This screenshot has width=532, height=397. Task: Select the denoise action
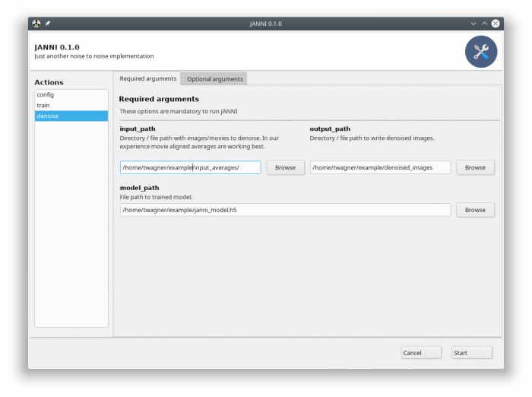click(71, 116)
